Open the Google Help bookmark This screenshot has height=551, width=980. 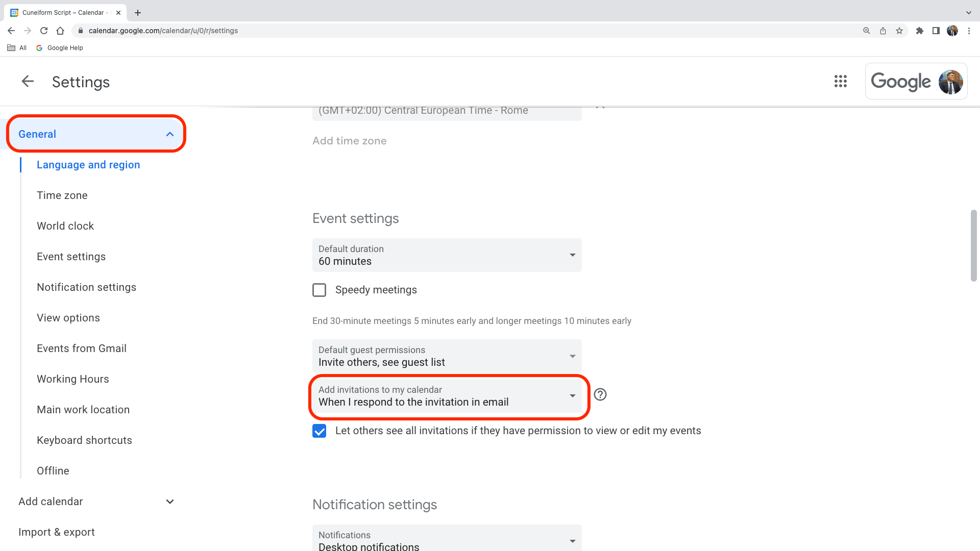[x=60, y=48]
